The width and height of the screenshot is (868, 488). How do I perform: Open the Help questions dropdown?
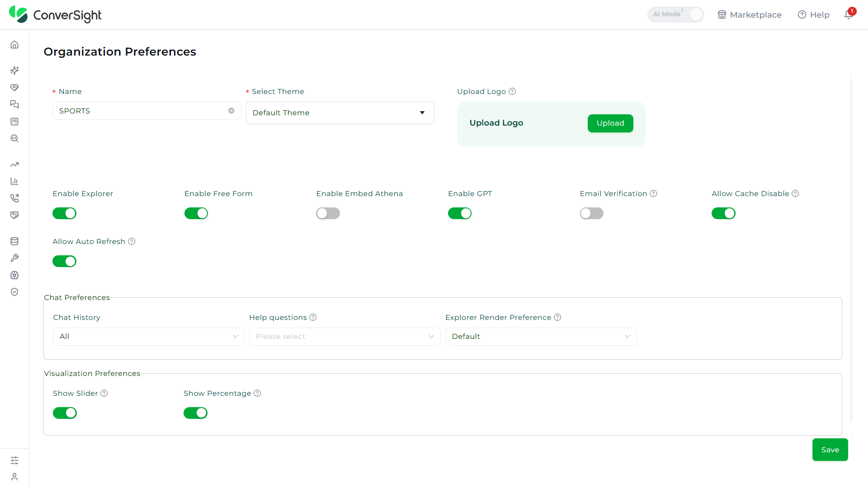[345, 337]
